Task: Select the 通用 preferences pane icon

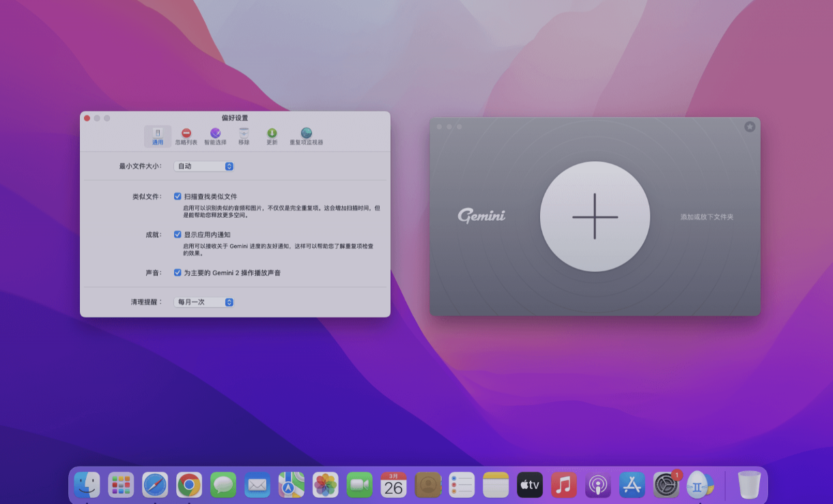Action: click(157, 135)
